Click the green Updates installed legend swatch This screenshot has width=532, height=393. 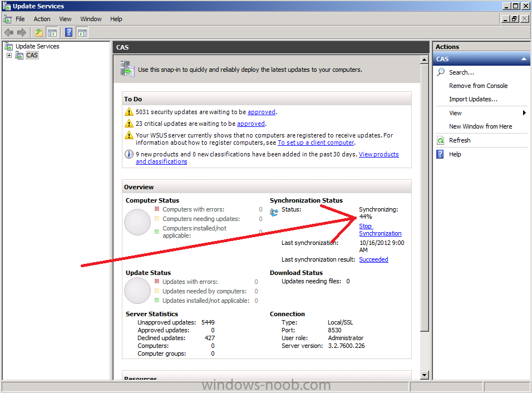pyautogui.click(x=157, y=300)
